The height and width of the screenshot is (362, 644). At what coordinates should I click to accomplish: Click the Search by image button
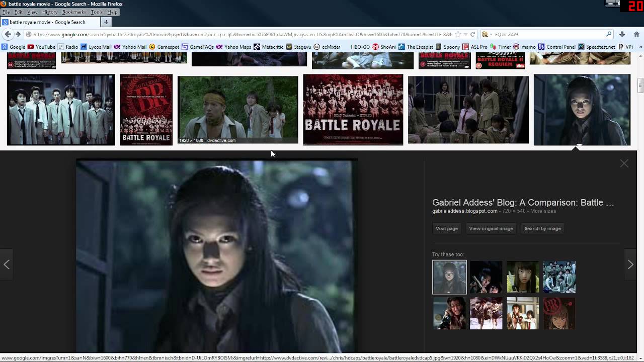click(542, 228)
